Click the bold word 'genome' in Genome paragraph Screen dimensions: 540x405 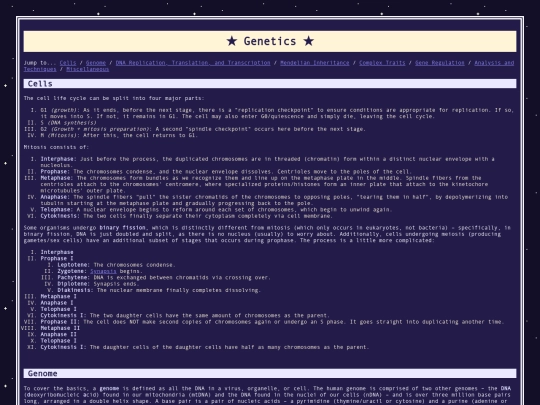tap(110, 388)
